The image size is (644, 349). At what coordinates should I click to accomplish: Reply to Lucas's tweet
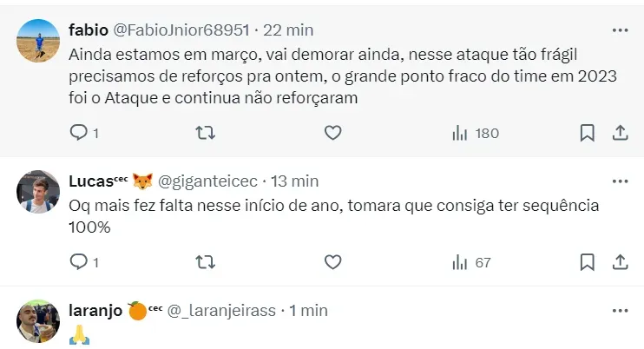tap(78, 261)
